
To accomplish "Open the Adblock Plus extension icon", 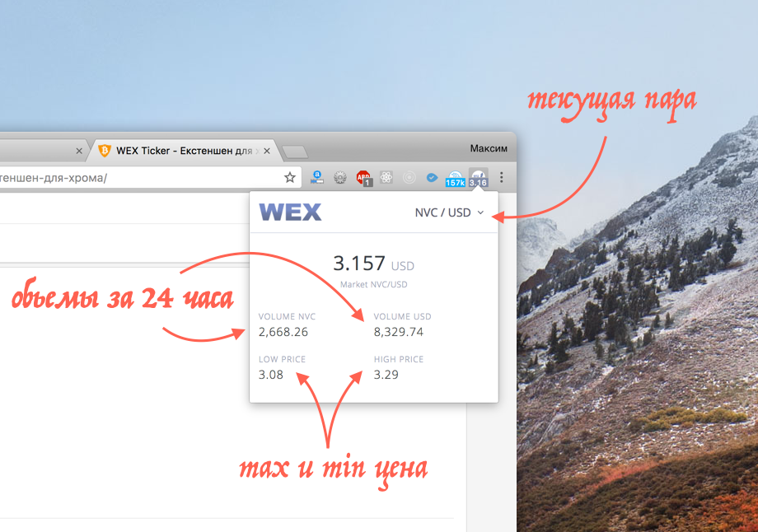I will coord(363,178).
